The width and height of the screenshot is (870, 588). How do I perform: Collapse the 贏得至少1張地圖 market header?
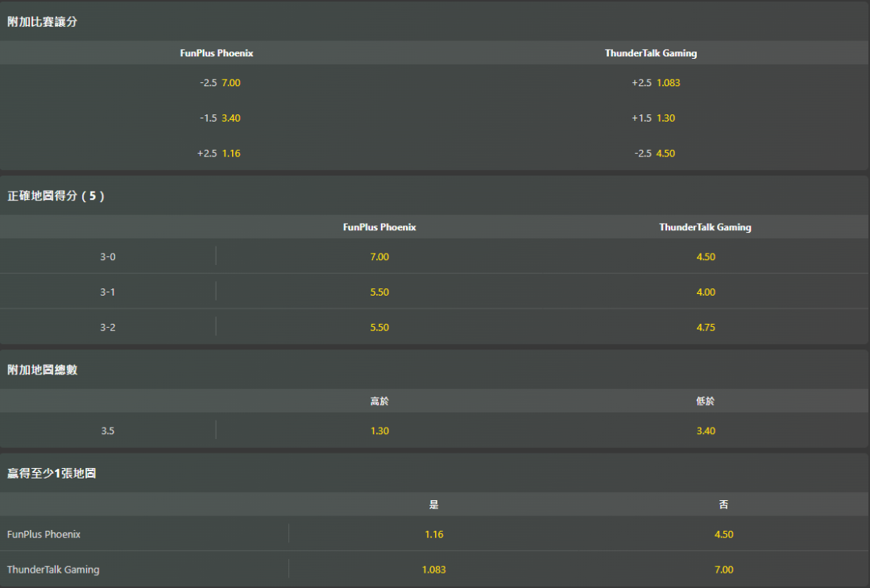tap(52, 474)
